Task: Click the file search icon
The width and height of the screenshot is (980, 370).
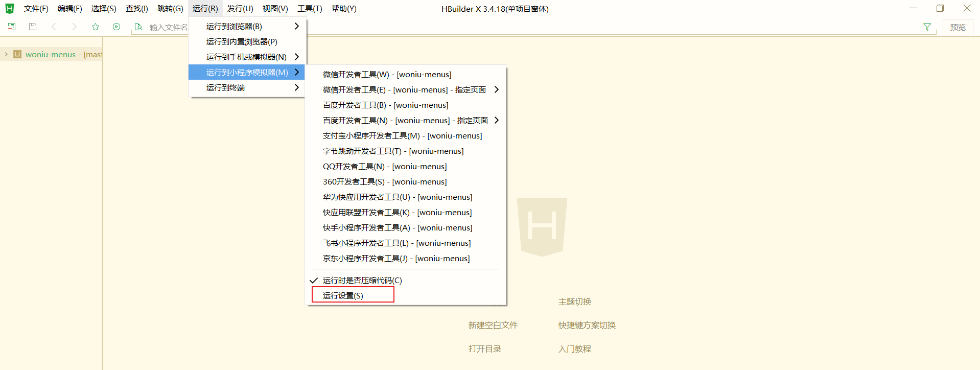Action: [x=138, y=27]
